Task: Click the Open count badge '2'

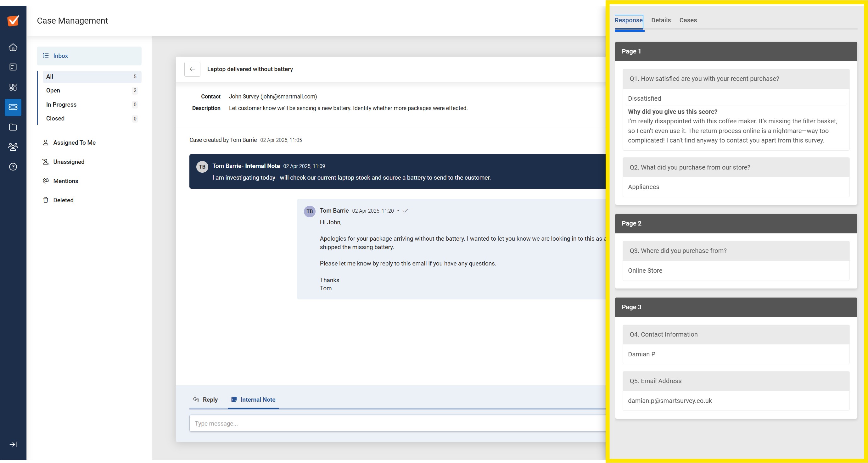Action: (x=135, y=91)
